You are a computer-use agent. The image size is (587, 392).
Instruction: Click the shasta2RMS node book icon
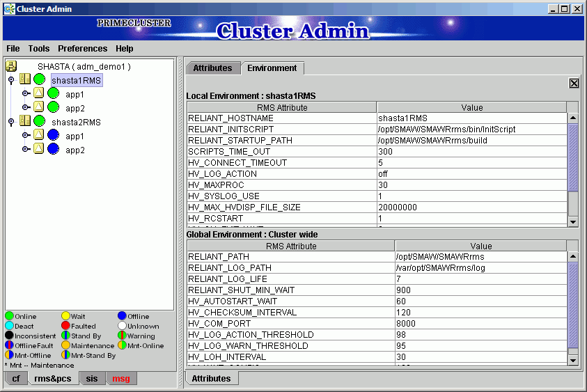[x=25, y=120]
